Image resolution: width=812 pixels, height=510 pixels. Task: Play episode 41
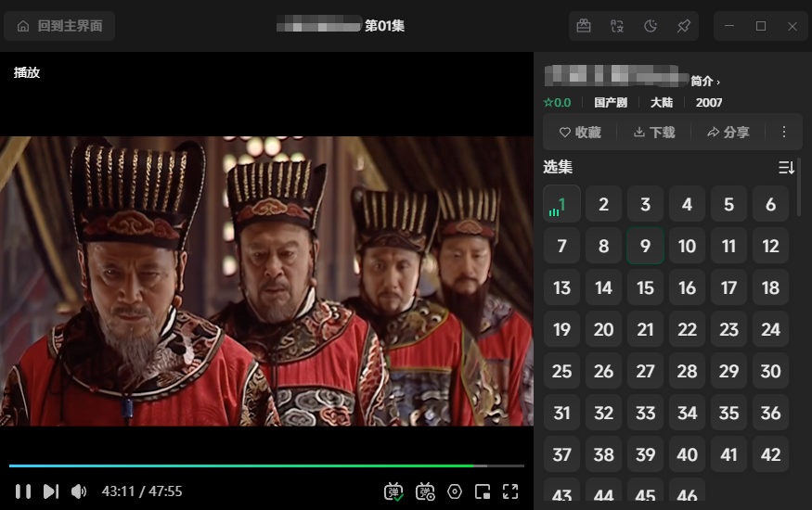728,454
